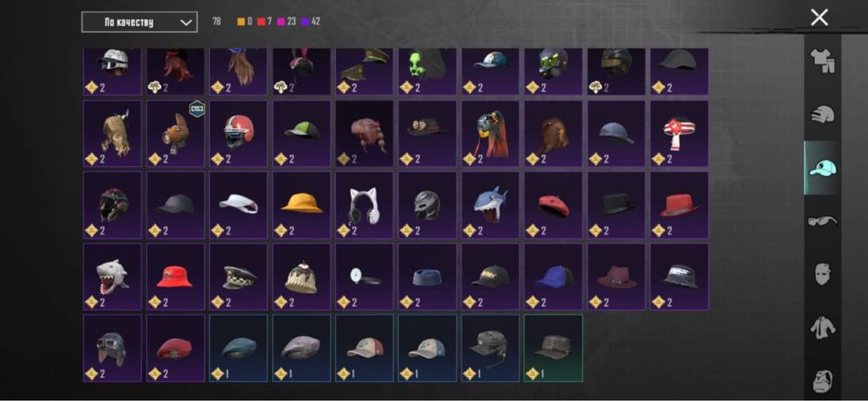This screenshot has width=868, height=401.
Task: Select the yellow bucket hat item
Action: pyautogui.click(x=301, y=205)
